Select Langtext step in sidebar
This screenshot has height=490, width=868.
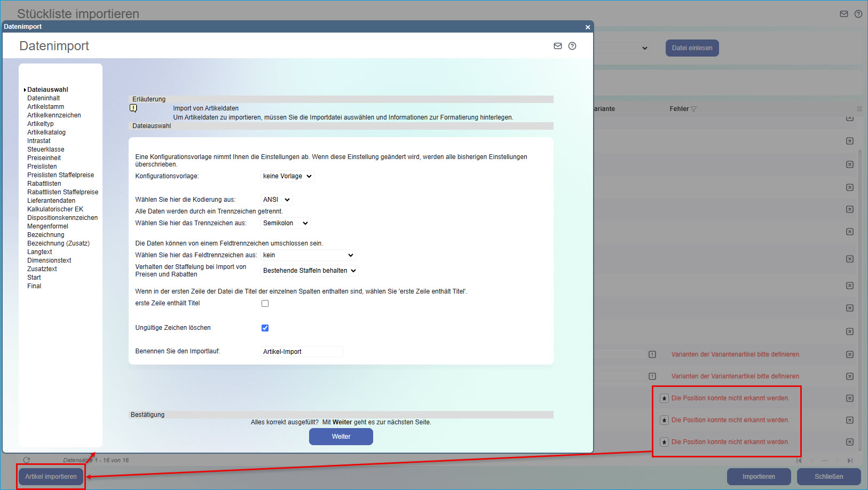40,252
